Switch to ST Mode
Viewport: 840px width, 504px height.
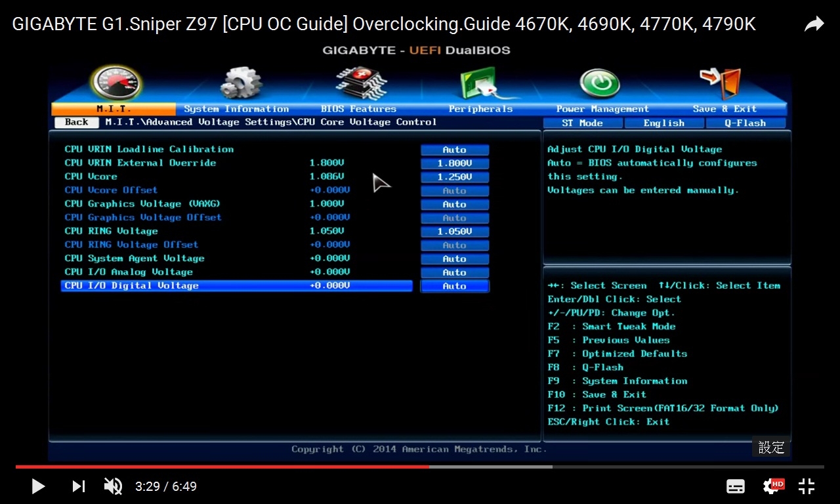click(582, 123)
